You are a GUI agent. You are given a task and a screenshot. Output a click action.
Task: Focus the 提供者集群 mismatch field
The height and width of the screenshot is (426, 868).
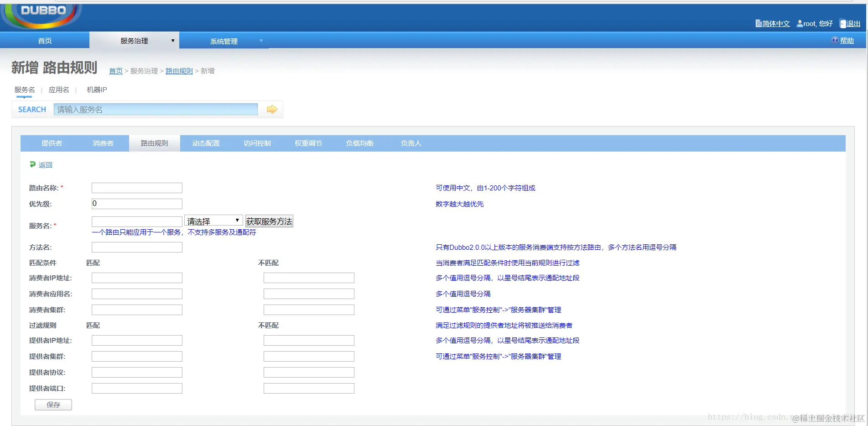coord(309,356)
